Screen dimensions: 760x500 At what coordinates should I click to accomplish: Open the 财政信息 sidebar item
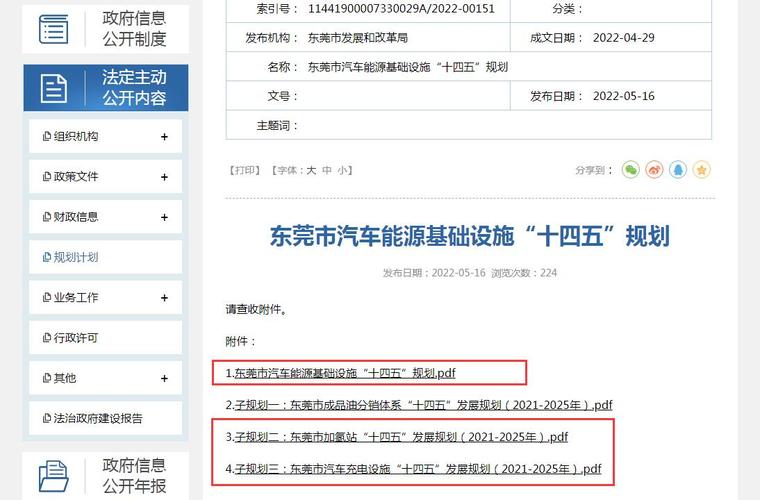pos(105,217)
